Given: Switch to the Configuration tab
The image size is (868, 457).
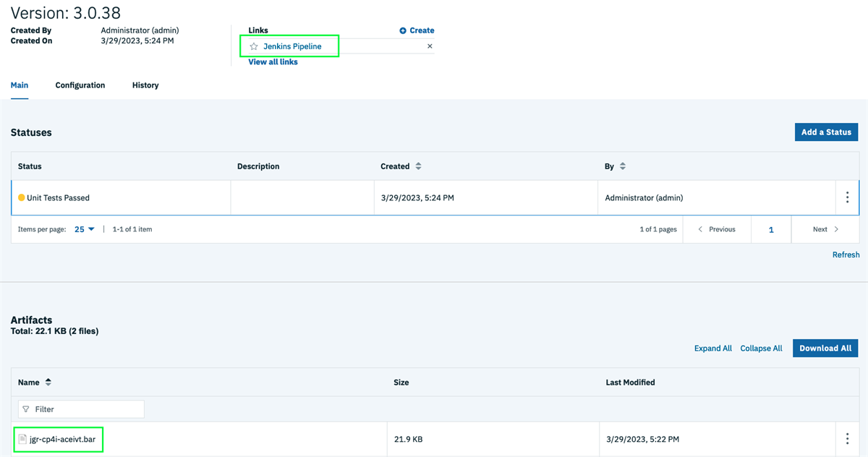Looking at the screenshot, I should click(x=80, y=85).
